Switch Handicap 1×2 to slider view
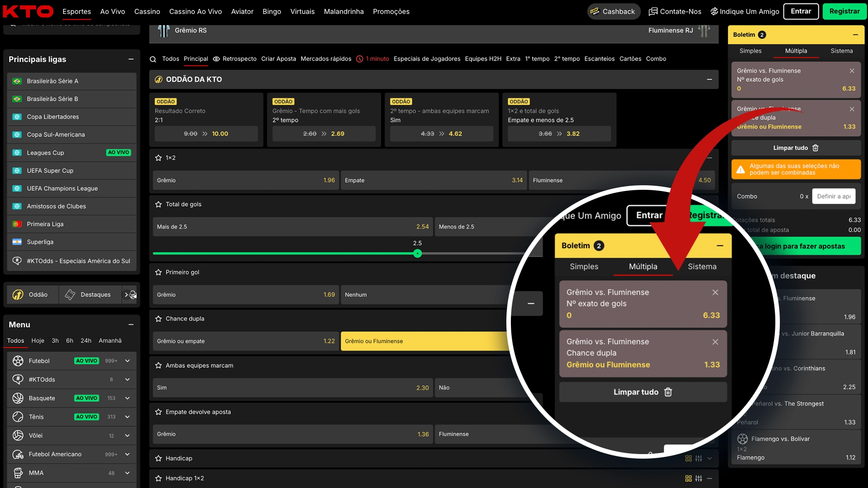The width and height of the screenshot is (868, 488). 699,479
